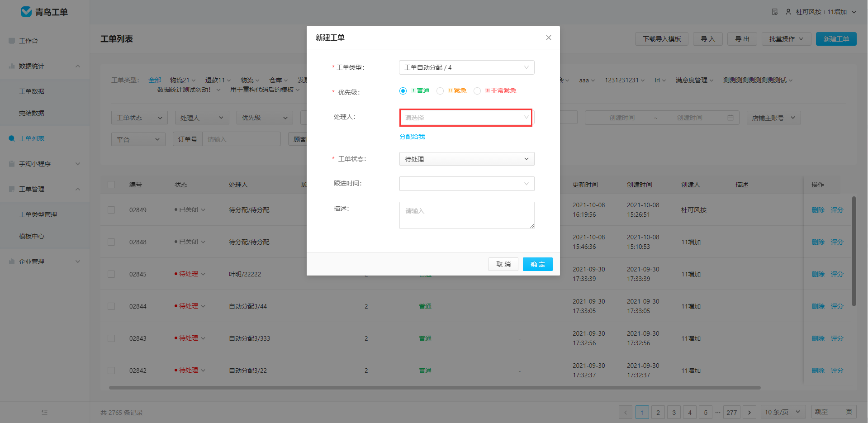Collapse the 数据统计 sidebar group

coord(78,66)
